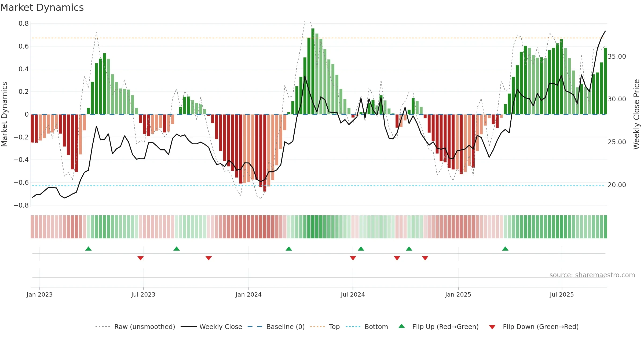Toggle the Weekly Close legend entry

[x=211, y=327]
